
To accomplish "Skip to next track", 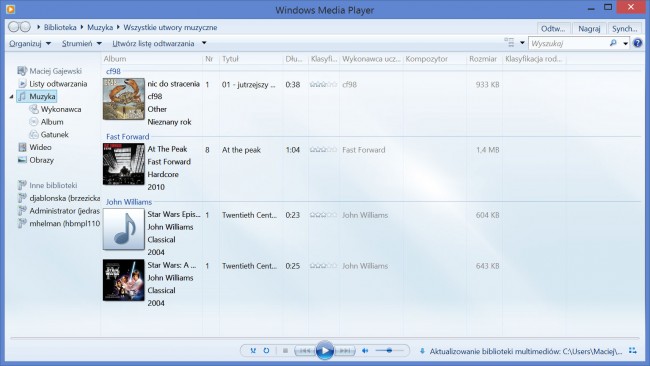I will [x=345, y=351].
